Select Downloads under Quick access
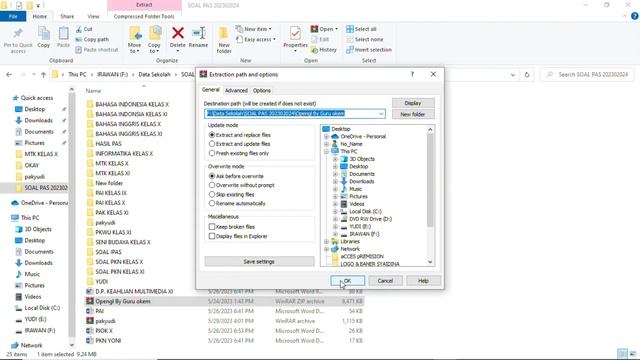 tap(38, 120)
